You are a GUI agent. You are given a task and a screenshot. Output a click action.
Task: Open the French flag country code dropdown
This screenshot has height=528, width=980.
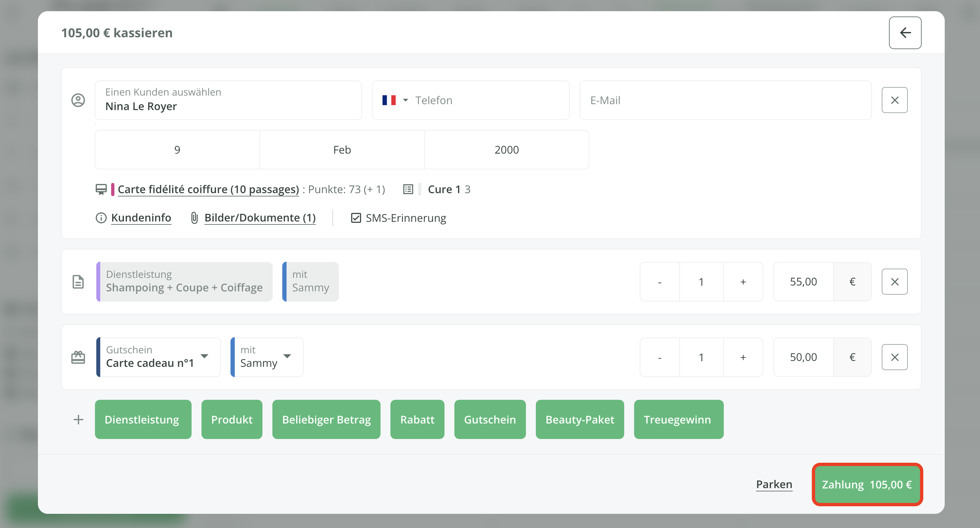tap(395, 100)
